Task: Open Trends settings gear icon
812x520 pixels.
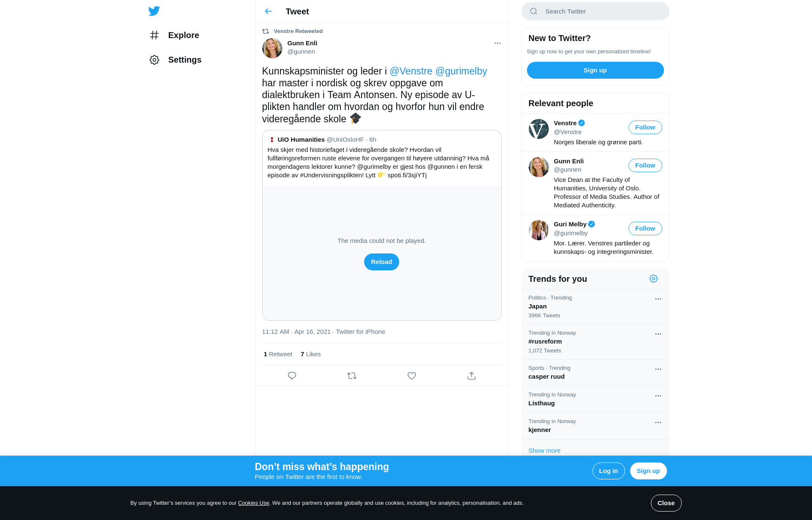Action: click(653, 279)
